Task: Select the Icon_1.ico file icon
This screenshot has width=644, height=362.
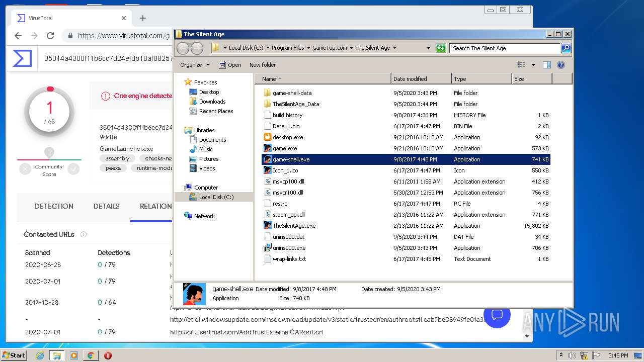Action: point(268,170)
